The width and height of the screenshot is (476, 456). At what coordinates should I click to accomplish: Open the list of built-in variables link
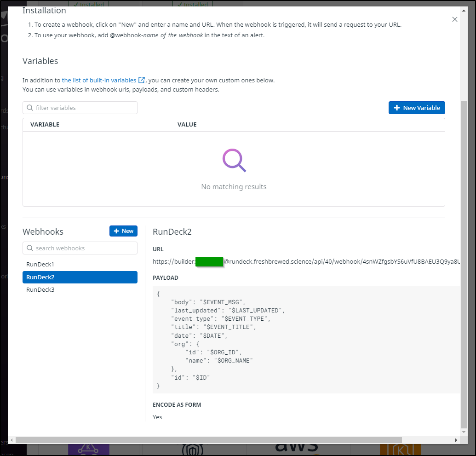[x=99, y=80]
